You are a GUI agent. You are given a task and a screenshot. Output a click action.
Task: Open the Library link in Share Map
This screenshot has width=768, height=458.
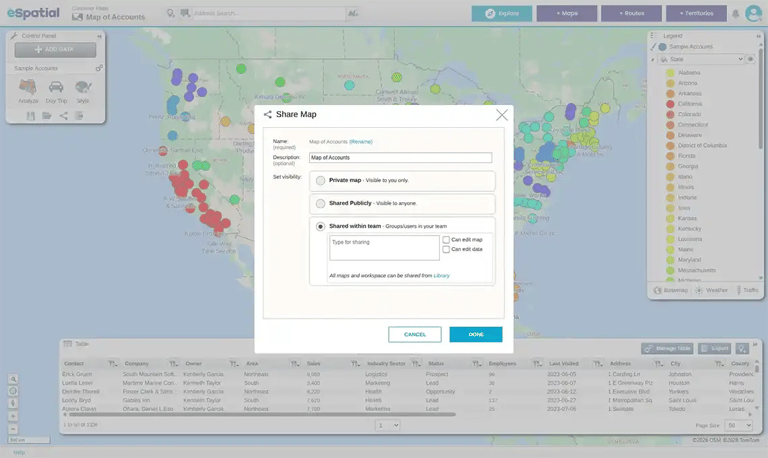[441, 276]
